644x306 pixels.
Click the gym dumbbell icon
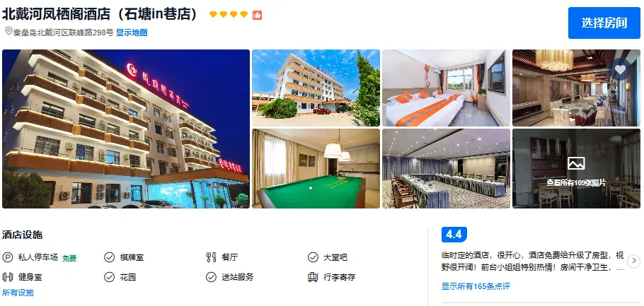tap(7, 277)
